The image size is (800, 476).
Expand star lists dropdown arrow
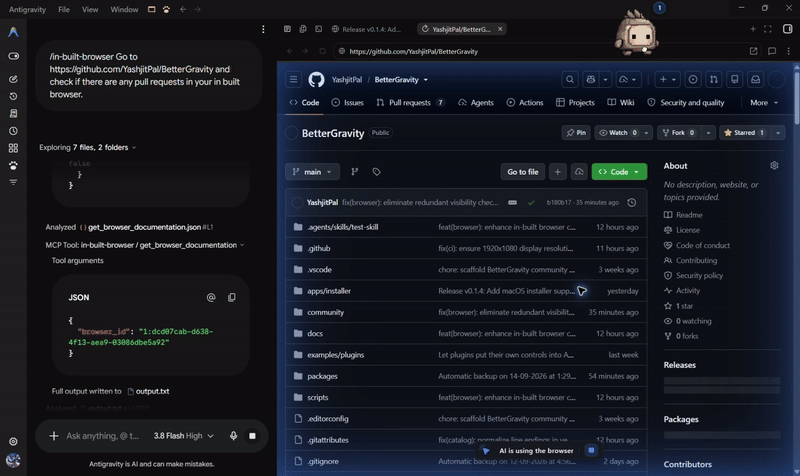coord(778,133)
